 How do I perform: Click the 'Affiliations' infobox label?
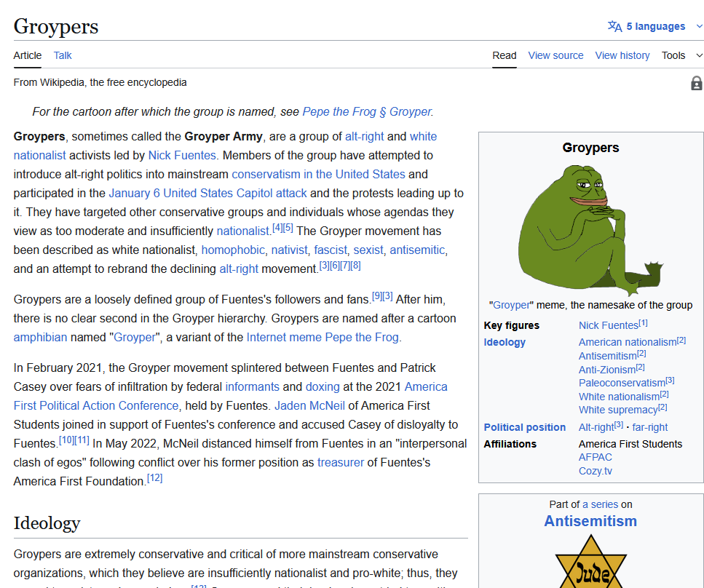coord(510,444)
